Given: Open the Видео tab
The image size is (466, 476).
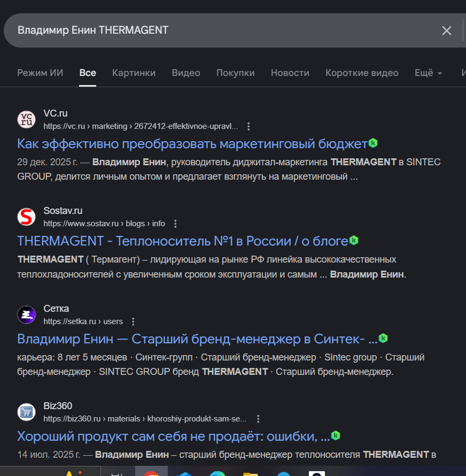Looking at the screenshot, I should [x=186, y=73].
